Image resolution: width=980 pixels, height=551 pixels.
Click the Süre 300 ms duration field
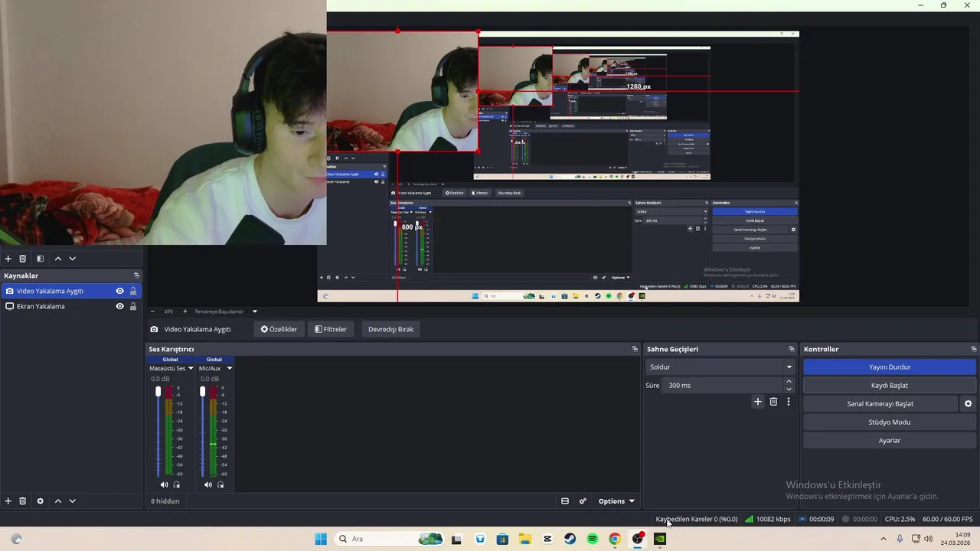tap(724, 386)
